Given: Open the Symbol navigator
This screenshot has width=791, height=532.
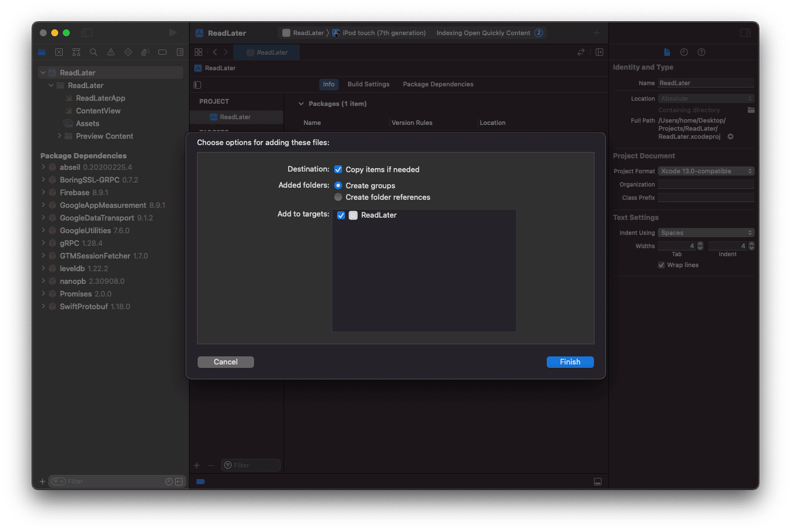Looking at the screenshot, I should 76,52.
